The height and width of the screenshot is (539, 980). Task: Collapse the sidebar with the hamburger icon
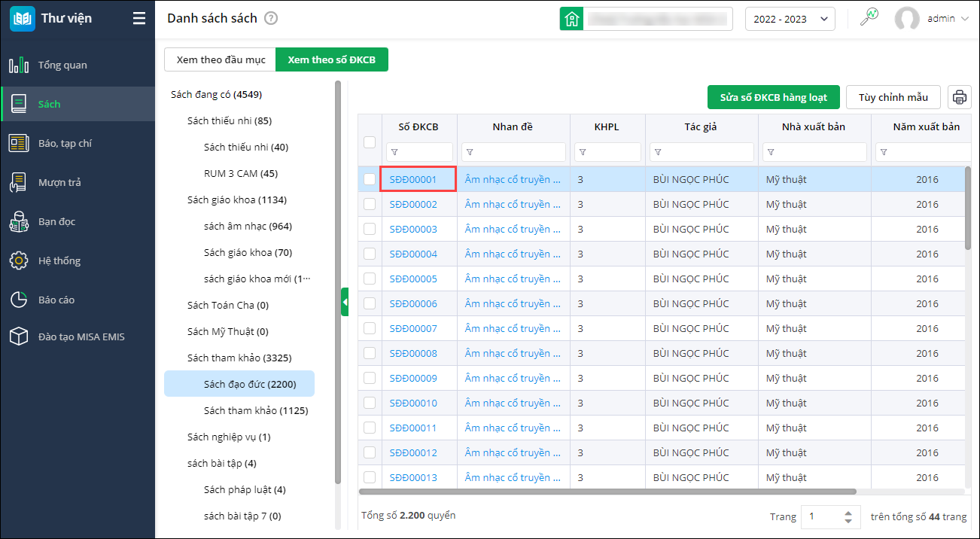tap(139, 19)
